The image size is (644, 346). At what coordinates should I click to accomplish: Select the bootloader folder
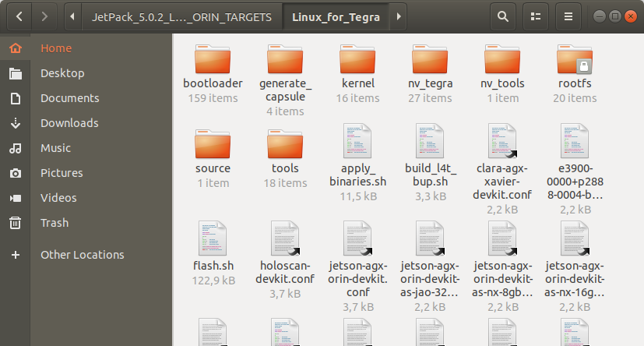pyautogui.click(x=213, y=59)
